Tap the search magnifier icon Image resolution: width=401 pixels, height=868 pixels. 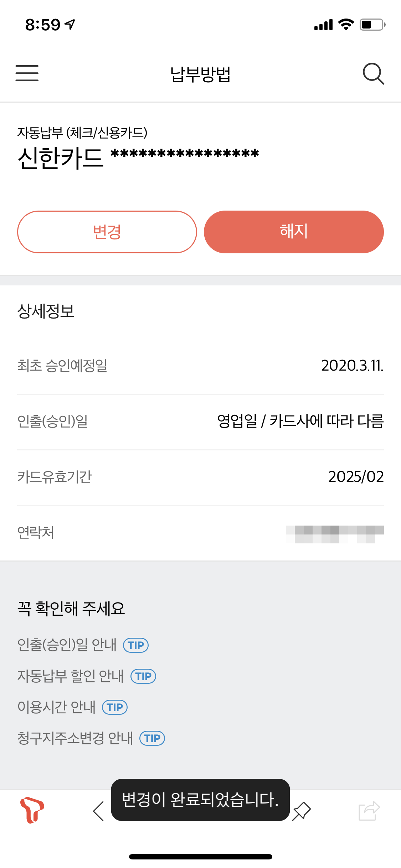pyautogui.click(x=373, y=74)
